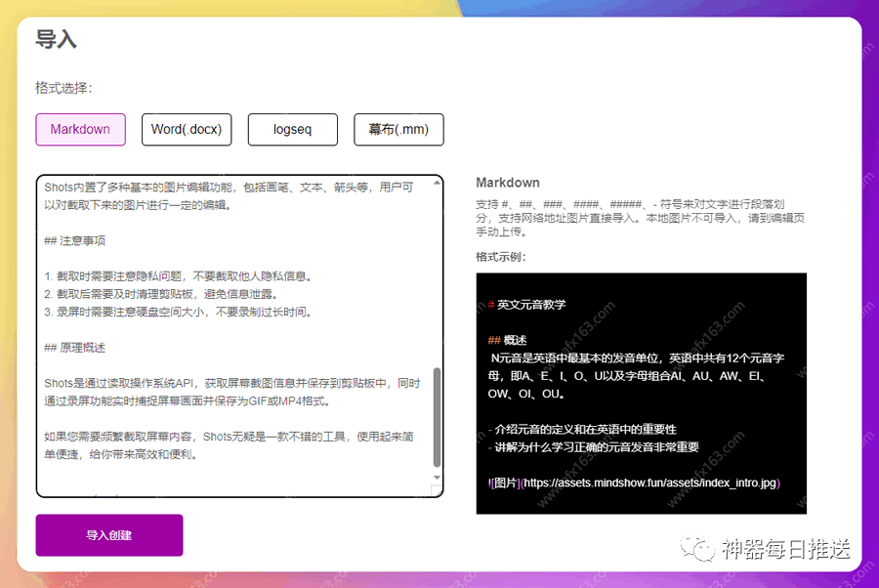Click the image URL link in the example preview

click(x=635, y=482)
